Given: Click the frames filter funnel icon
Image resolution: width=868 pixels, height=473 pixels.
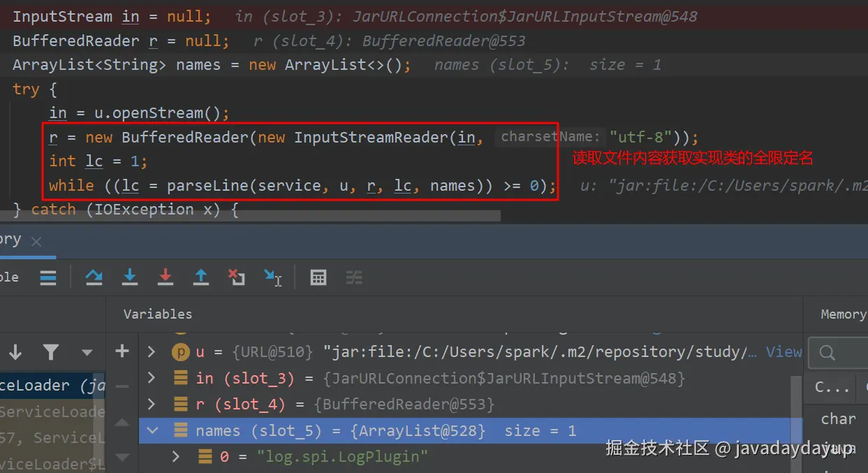Looking at the screenshot, I should (x=51, y=351).
